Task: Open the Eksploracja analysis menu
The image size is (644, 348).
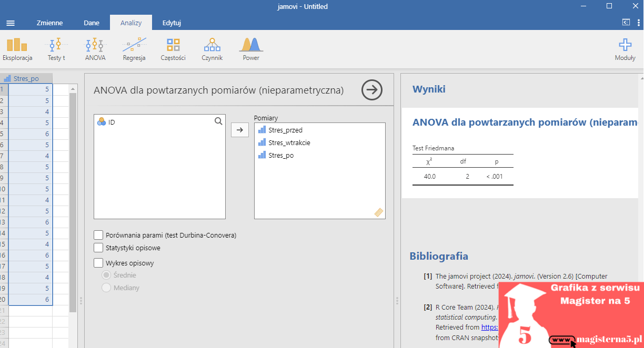Action: 17,49
